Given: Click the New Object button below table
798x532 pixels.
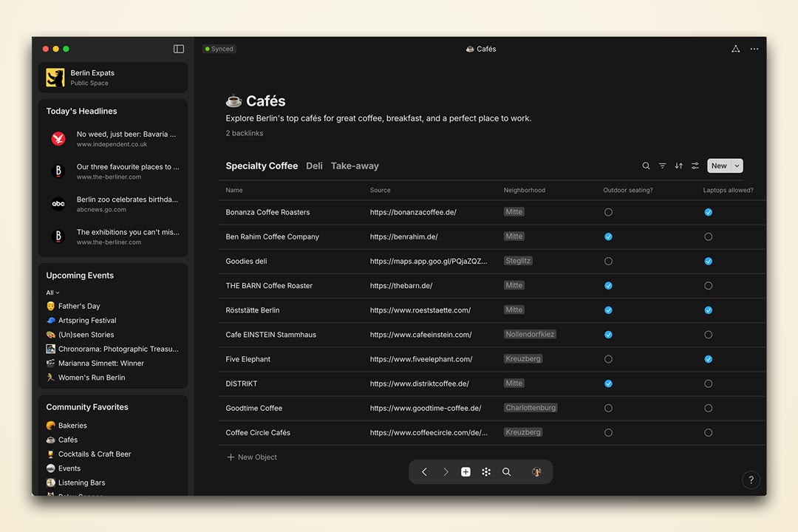Looking at the screenshot, I should pyautogui.click(x=252, y=457).
